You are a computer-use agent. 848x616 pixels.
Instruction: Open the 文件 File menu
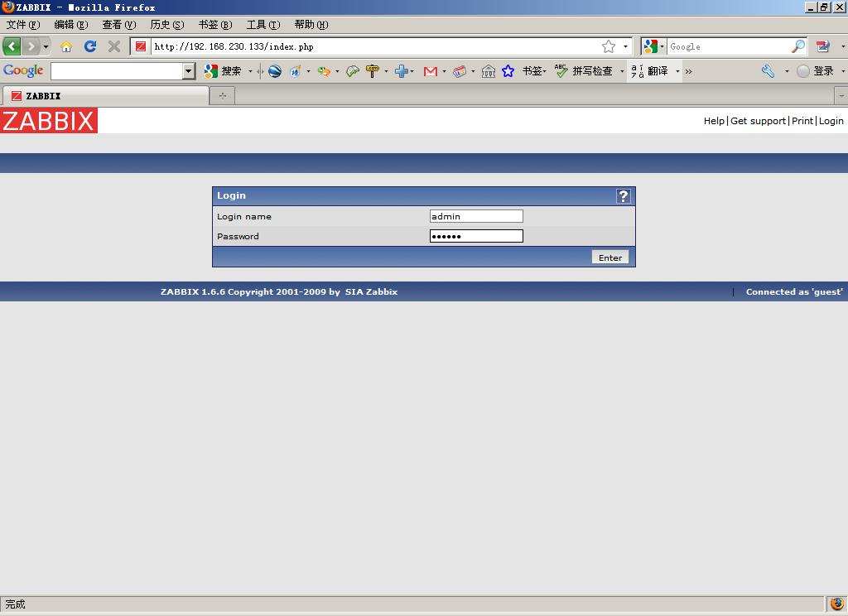(x=22, y=25)
